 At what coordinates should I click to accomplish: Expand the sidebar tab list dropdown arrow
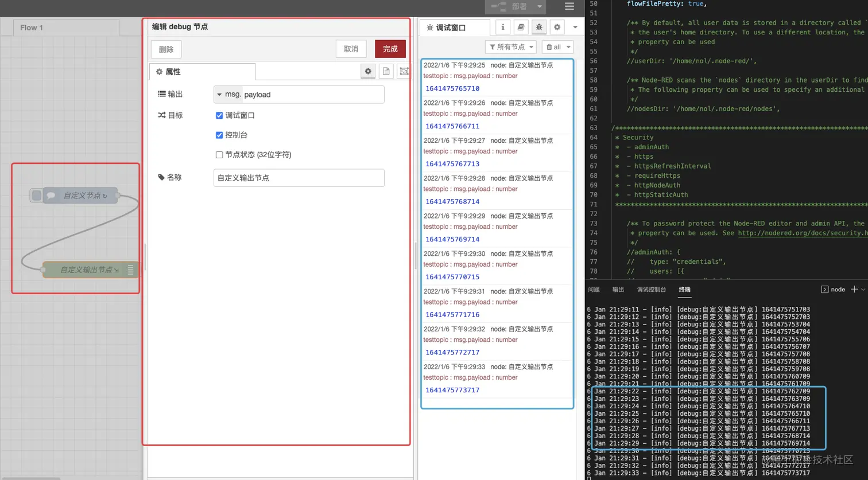pos(575,27)
